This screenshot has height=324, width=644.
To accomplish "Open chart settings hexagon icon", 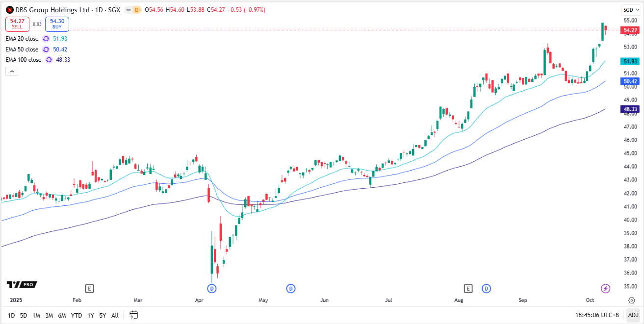I will 631,300.
